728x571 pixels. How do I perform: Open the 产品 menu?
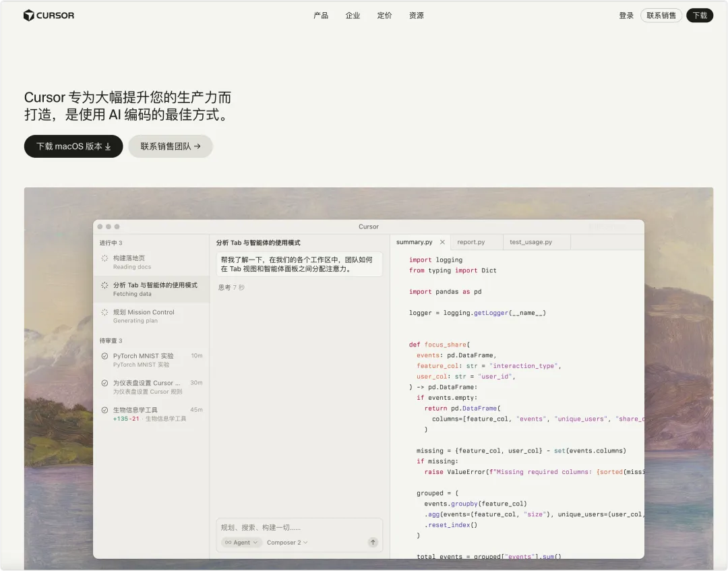321,16
